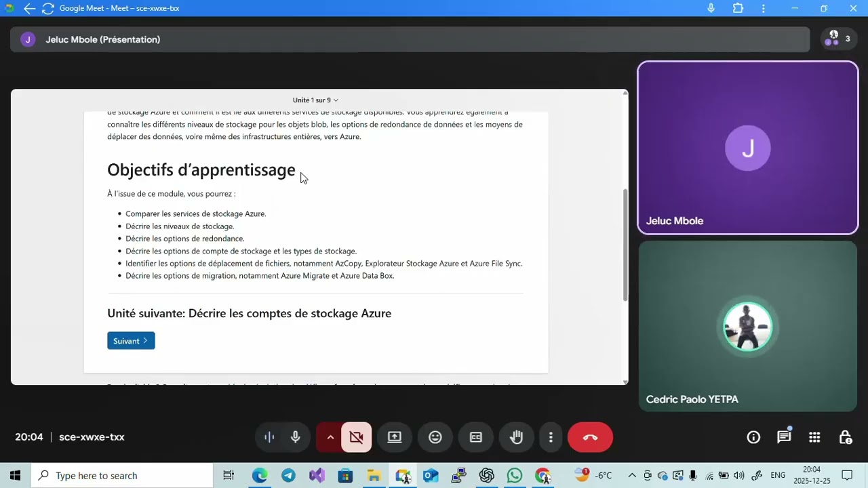
Task: Leave the call with the red hang-up button
Action: click(590, 437)
